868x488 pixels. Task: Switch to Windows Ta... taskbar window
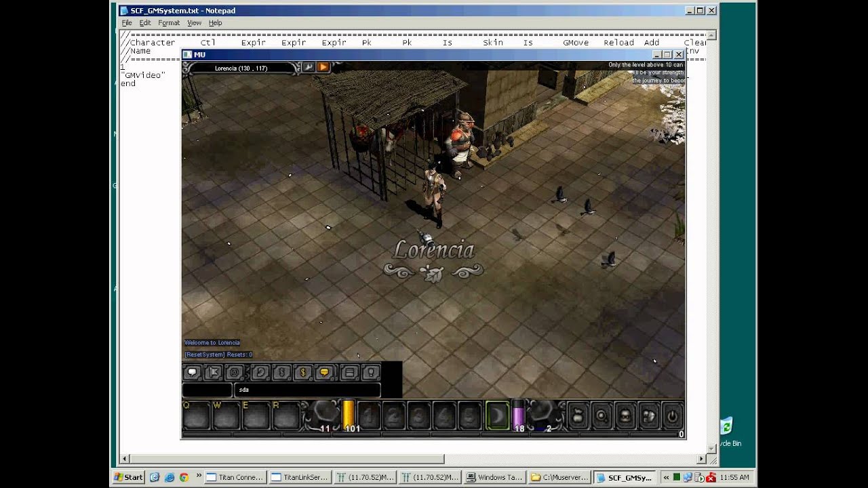click(x=494, y=477)
